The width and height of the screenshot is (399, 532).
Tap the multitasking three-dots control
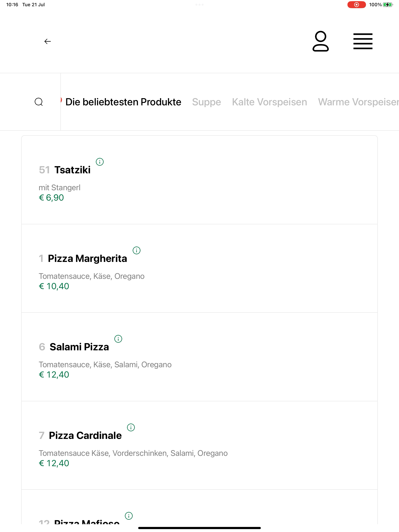pos(199,4)
